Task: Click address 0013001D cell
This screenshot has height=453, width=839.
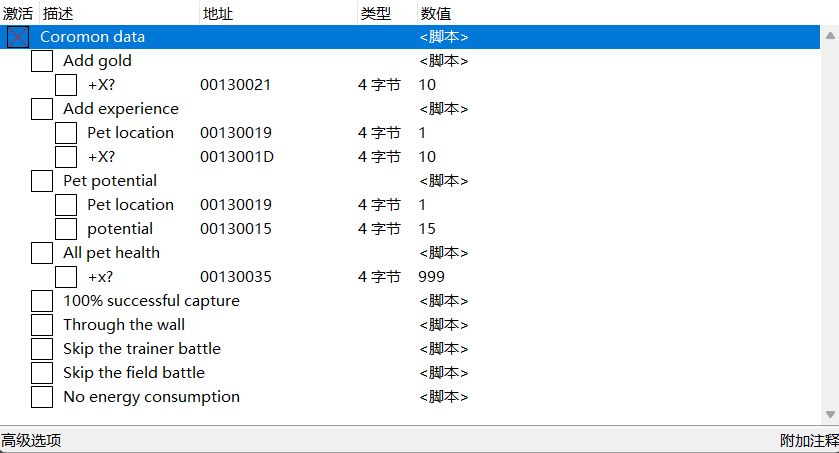Action: click(237, 157)
